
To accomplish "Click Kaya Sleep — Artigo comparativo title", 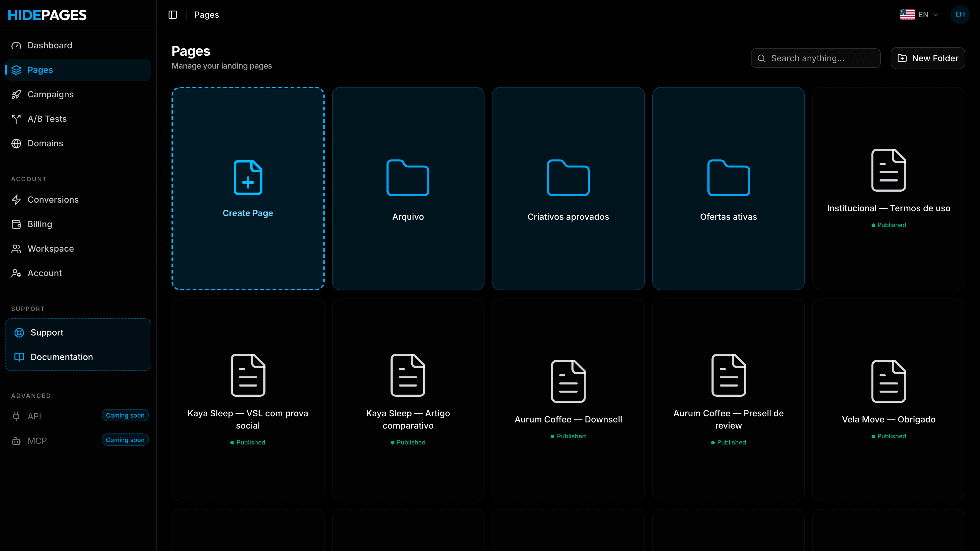I will [408, 419].
